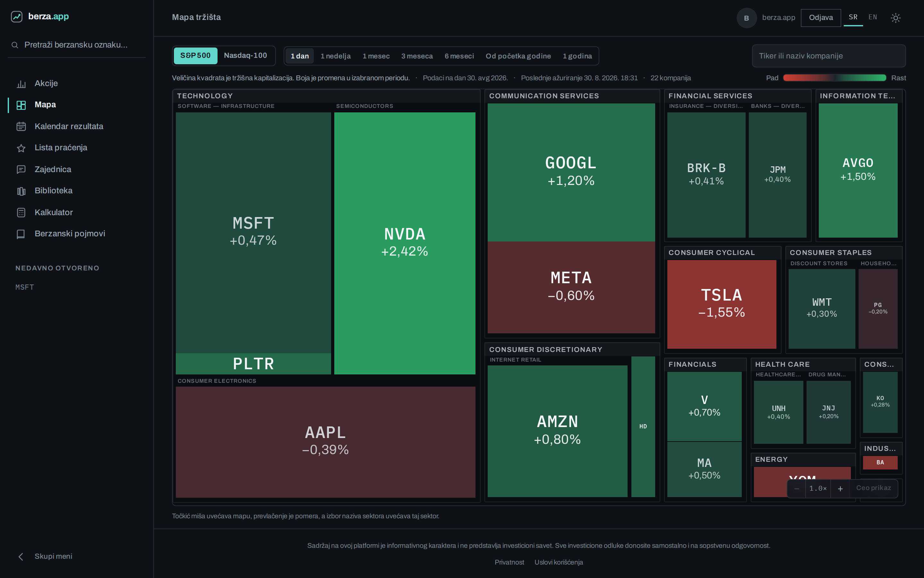Open Biblioteka in sidebar
This screenshot has width=924, height=578.
[76, 191]
